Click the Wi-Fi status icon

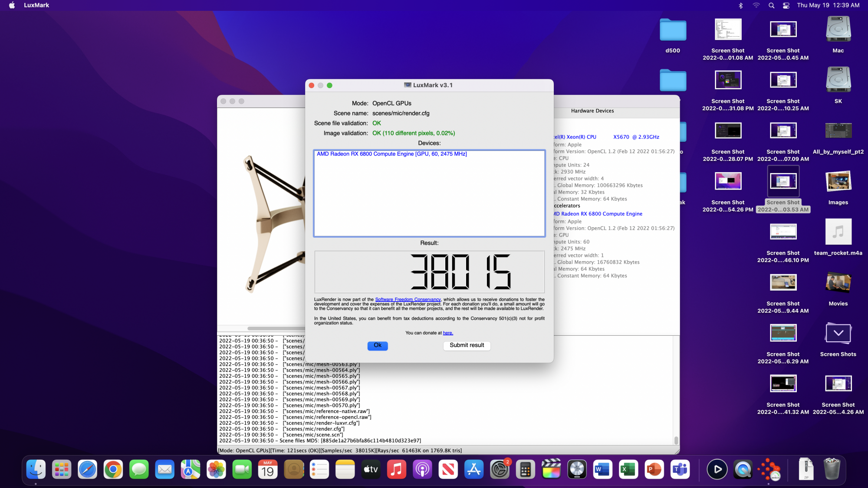point(756,5)
